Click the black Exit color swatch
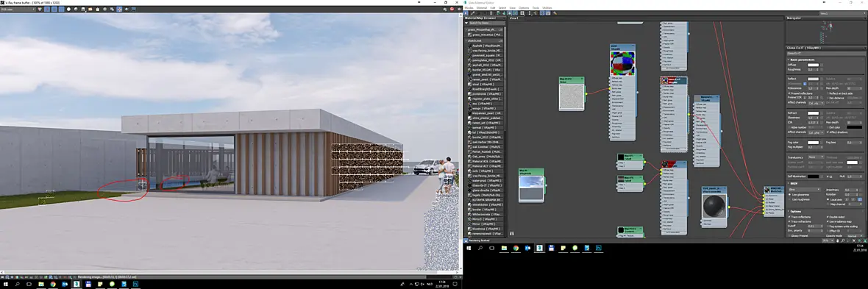 pyautogui.click(x=854, y=127)
